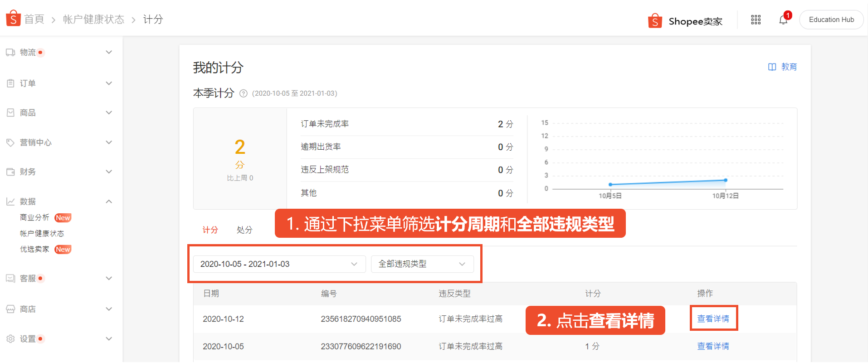Click the help icon next to 本季计分
Screen dimensions: 868x363
coord(244,93)
